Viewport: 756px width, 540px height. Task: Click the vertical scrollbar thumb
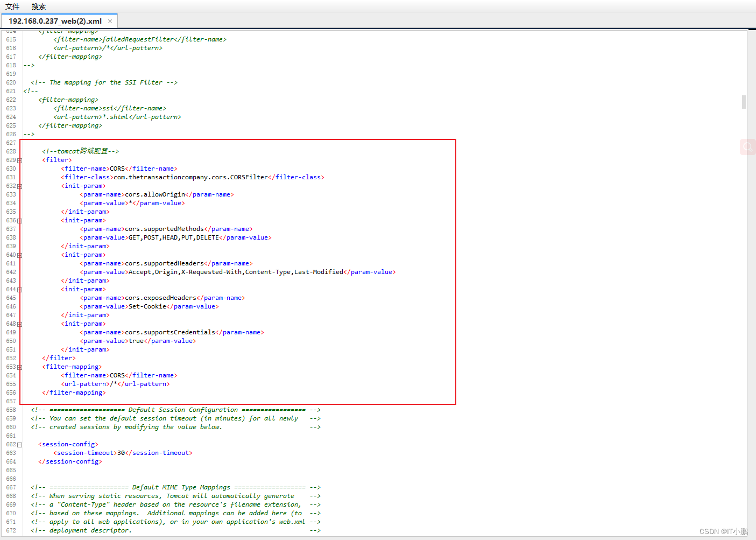pos(744,102)
